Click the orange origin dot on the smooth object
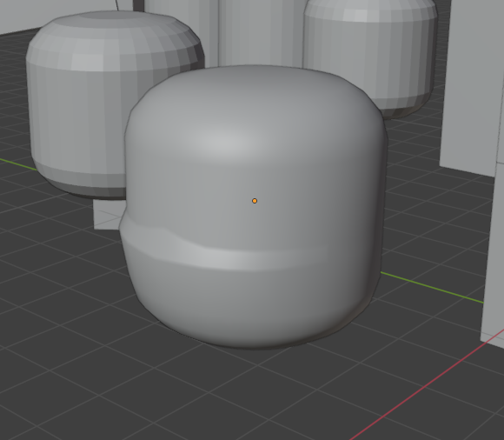The height and width of the screenshot is (440, 504). [x=255, y=201]
